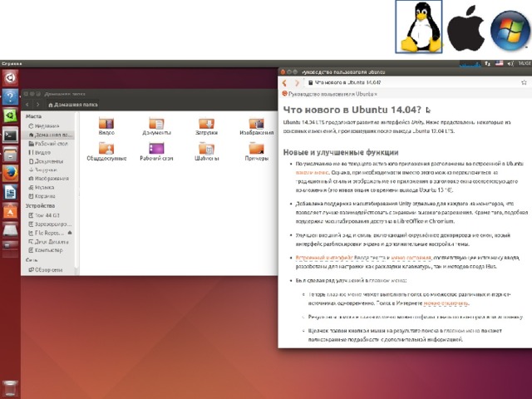Image resolution: width=532 pixels, height=399 pixels.
Task: Click the Домашняя папка path bar button
Action: coord(73,105)
